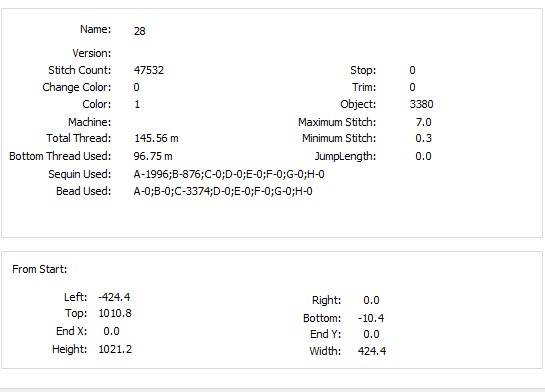Click the Change Color value

click(136, 87)
